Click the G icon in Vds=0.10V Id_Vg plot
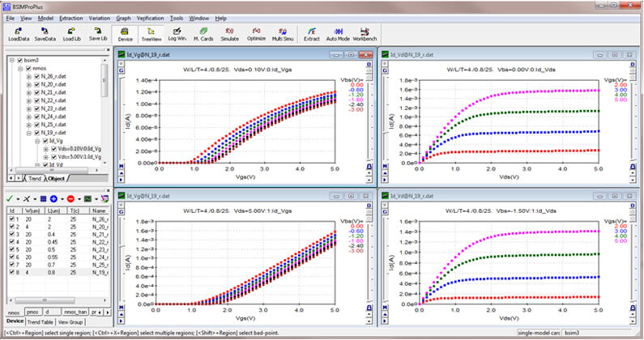644x340 pixels. click(x=122, y=70)
